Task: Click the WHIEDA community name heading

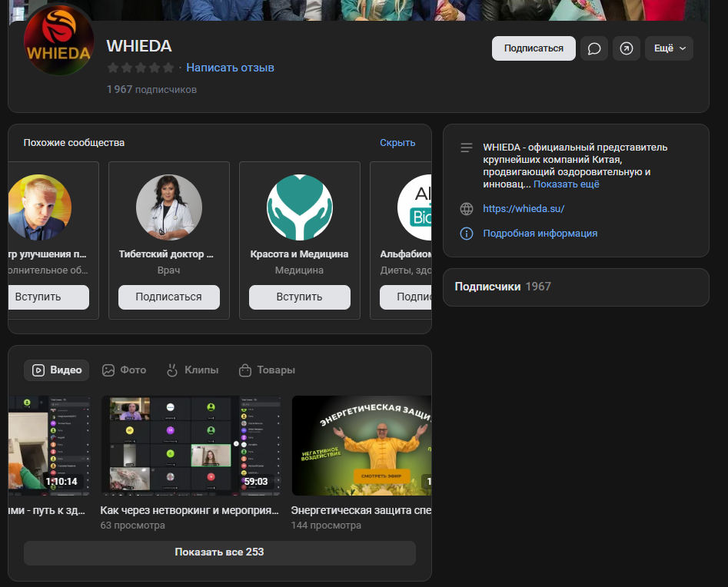Action: coord(139,46)
